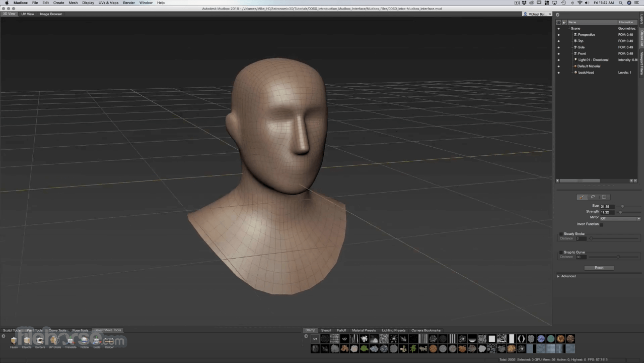Toggle visibility of basicHead object

point(558,73)
